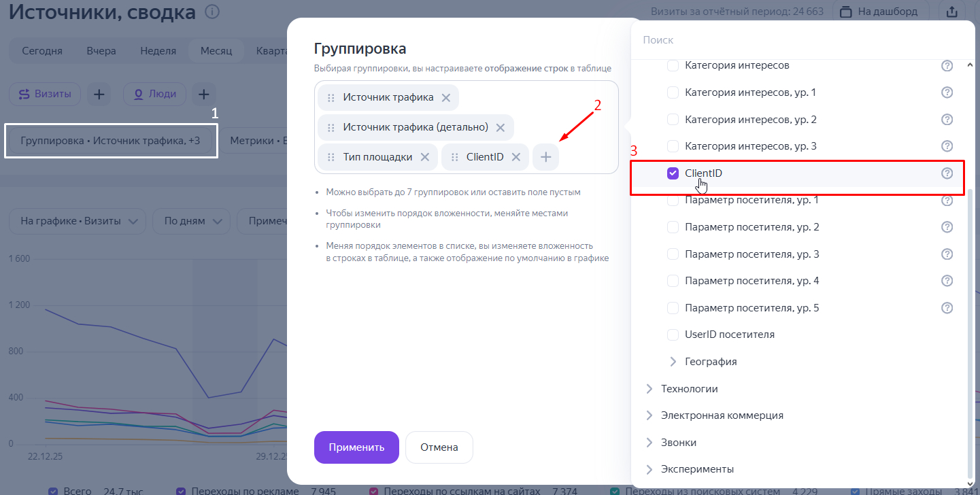Expand the Технологии section

coord(649,389)
